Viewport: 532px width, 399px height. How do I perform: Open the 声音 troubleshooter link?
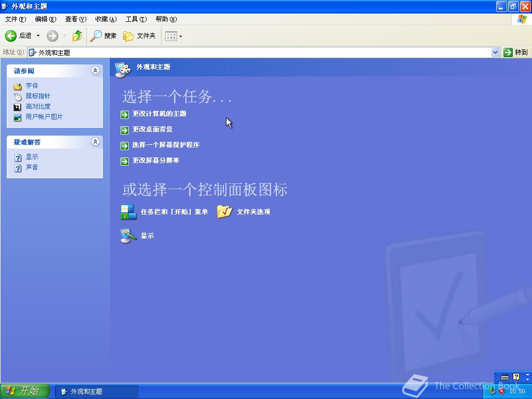click(x=32, y=167)
